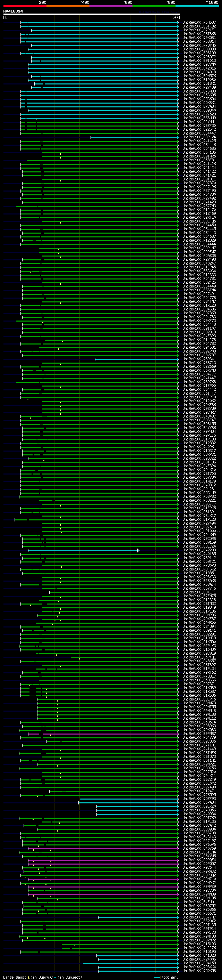Select the UniRef100_P27489 label
Viewport: 222px width, 980px height.
point(199,88)
